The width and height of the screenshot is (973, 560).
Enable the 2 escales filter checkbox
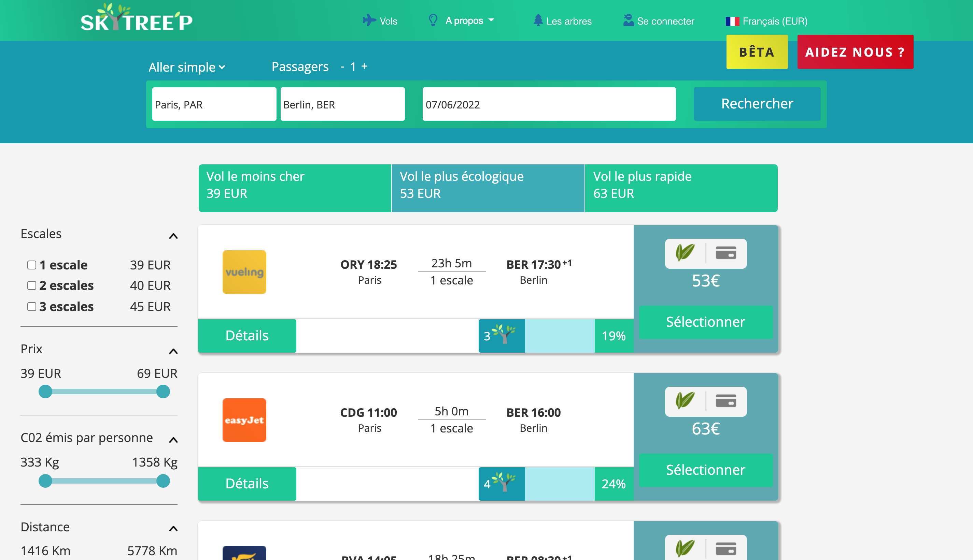[31, 285]
